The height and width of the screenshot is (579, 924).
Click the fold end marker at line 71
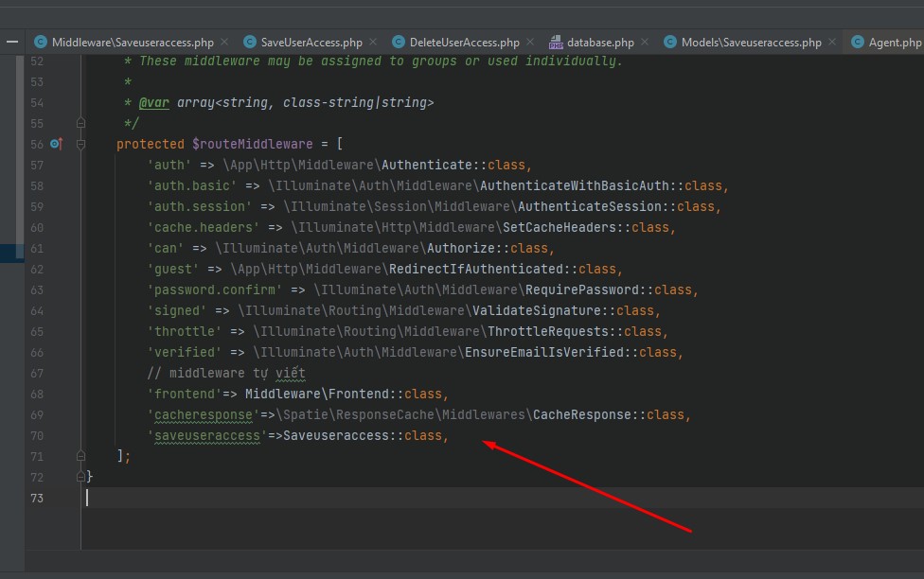pos(80,456)
